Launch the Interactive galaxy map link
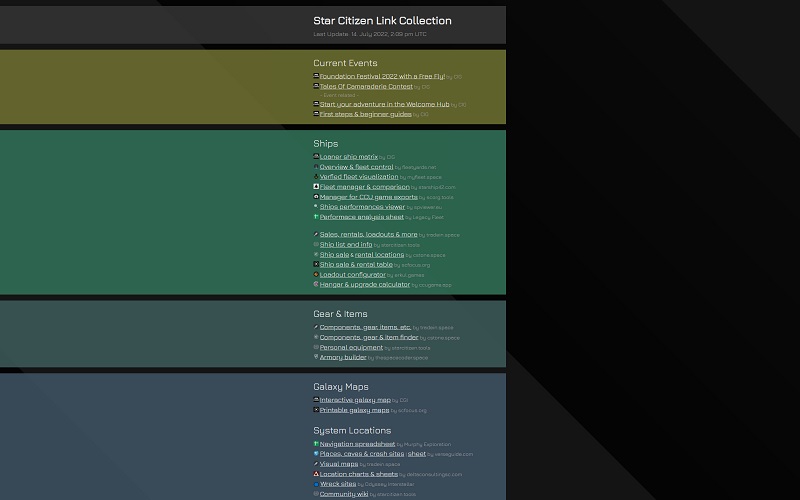Image resolution: width=800 pixels, height=500 pixels. coord(355,400)
